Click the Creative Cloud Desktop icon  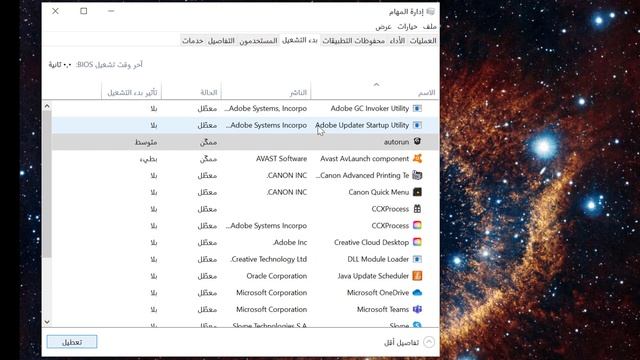click(x=417, y=242)
